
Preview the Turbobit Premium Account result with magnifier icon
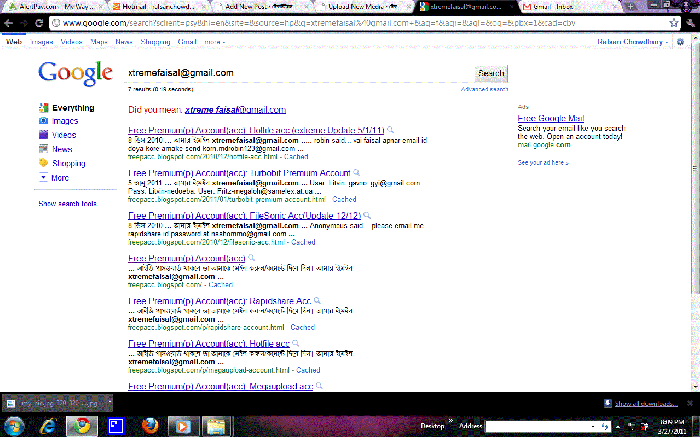pyautogui.click(x=357, y=172)
